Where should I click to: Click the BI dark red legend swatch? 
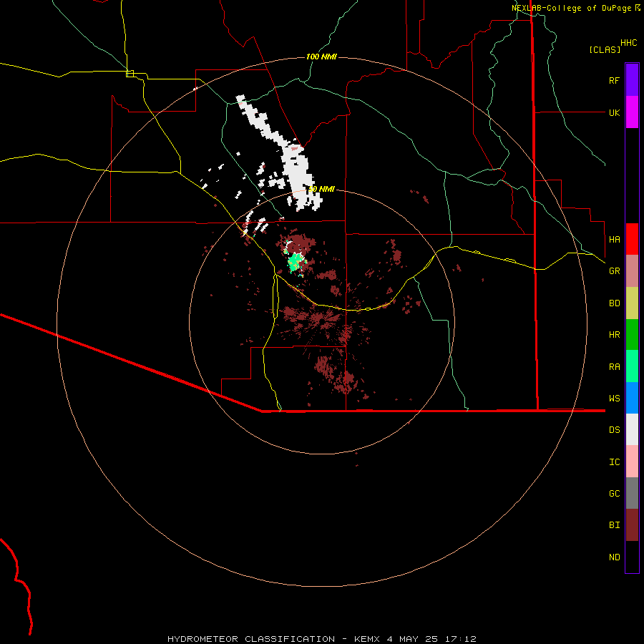(632, 525)
